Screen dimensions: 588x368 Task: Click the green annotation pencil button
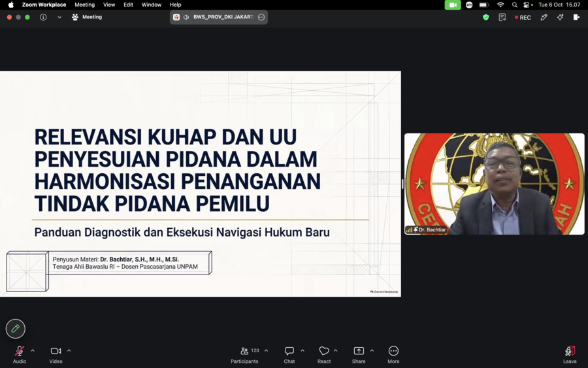(x=16, y=329)
